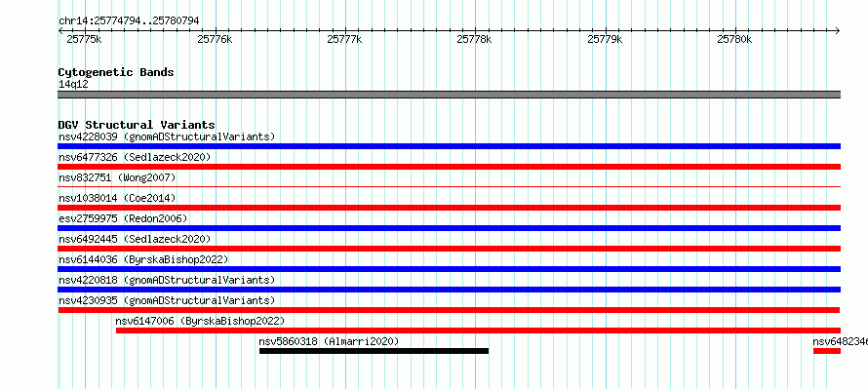The image size is (868, 389).
Task: Open the nsv6477326 Sedlazeck2020 variant label
Action: [135, 157]
